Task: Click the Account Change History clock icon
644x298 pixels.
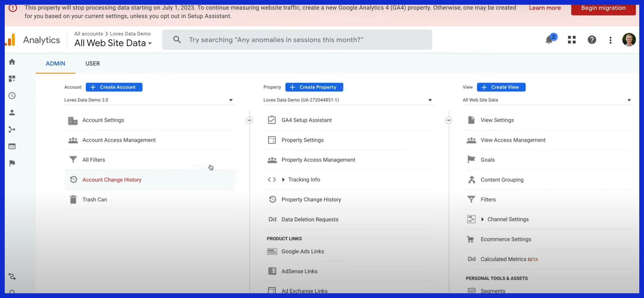Action: [x=73, y=179]
